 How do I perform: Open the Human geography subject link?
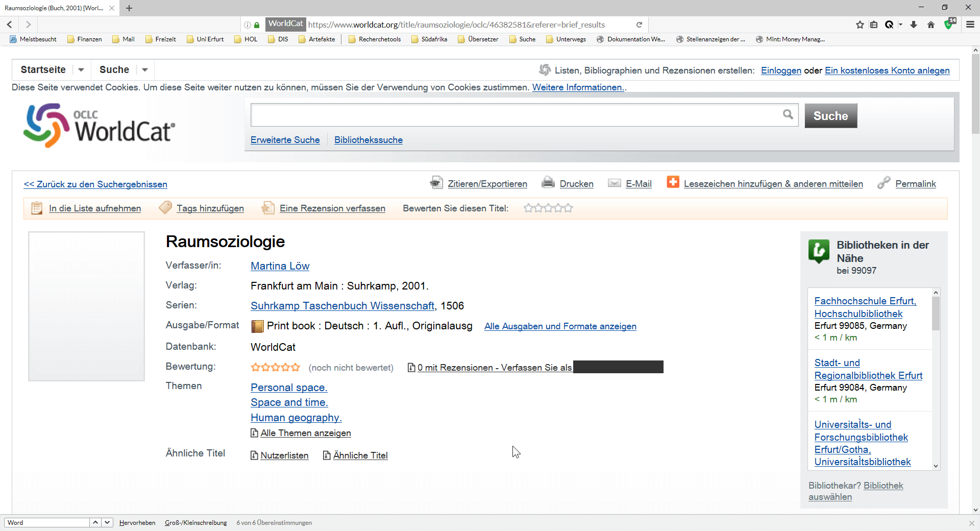(x=296, y=418)
